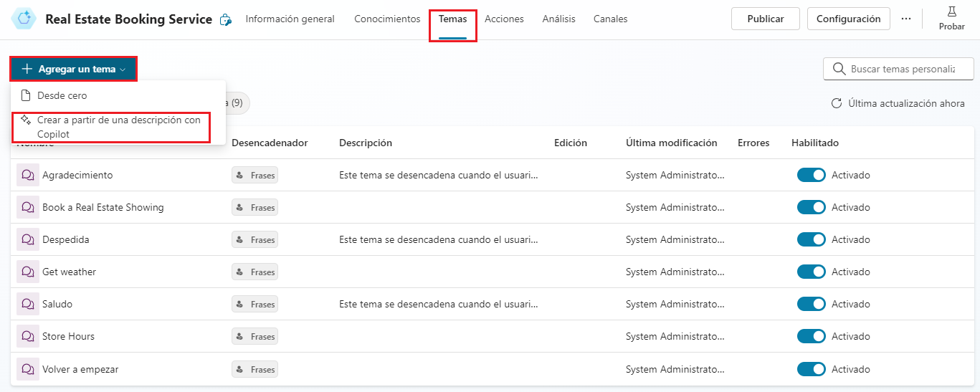This screenshot has width=980, height=392.
Task: Choose Desde cero from the menu
Action: pyautogui.click(x=118, y=95)
